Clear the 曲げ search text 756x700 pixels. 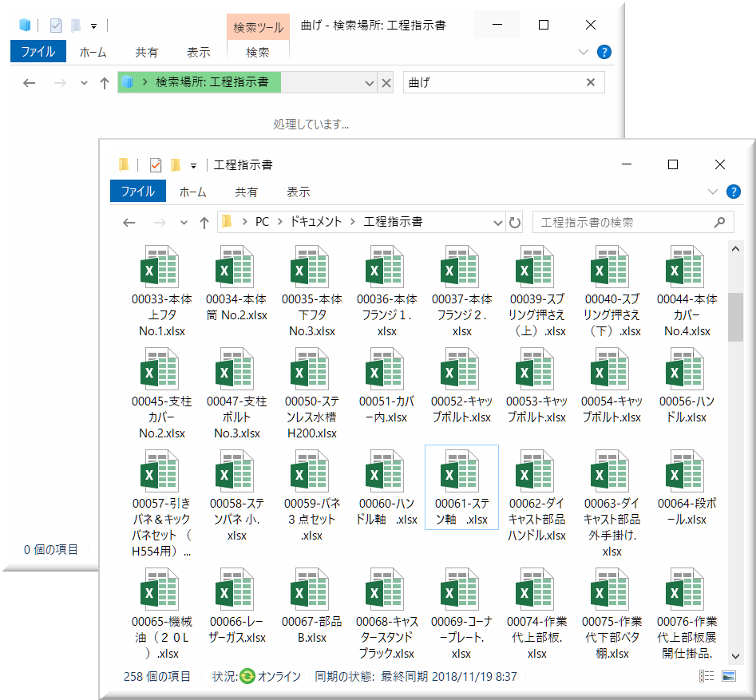coord(591,82)
